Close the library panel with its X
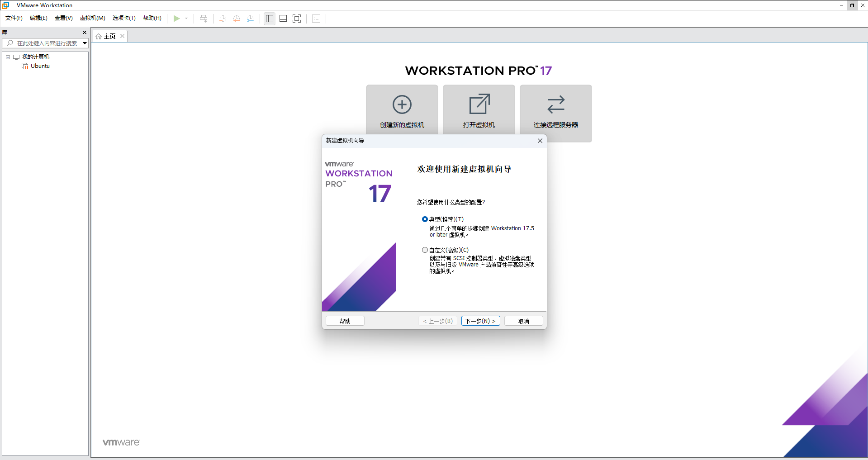This screenshot has height=460, width=868. tap(84, 32)
